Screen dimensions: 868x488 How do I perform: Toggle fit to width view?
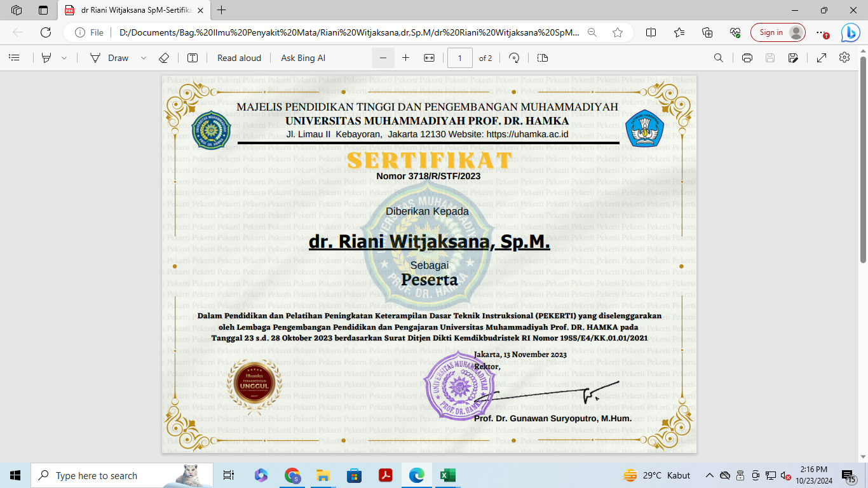point(429,58)
